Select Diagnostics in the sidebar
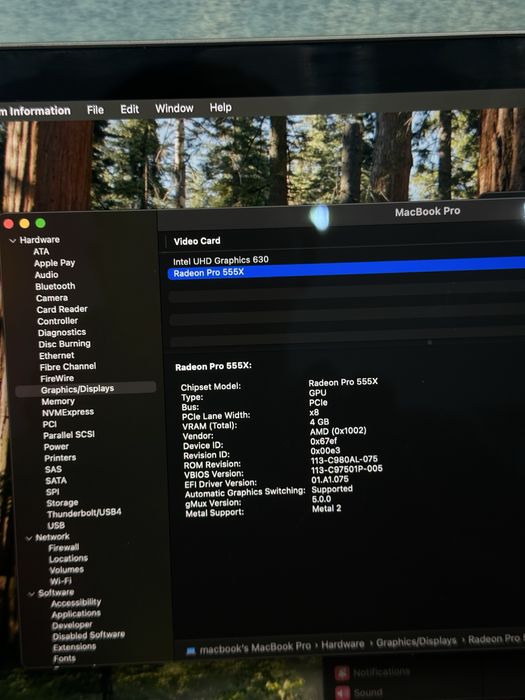525x700 pixels. click(62, 333)
